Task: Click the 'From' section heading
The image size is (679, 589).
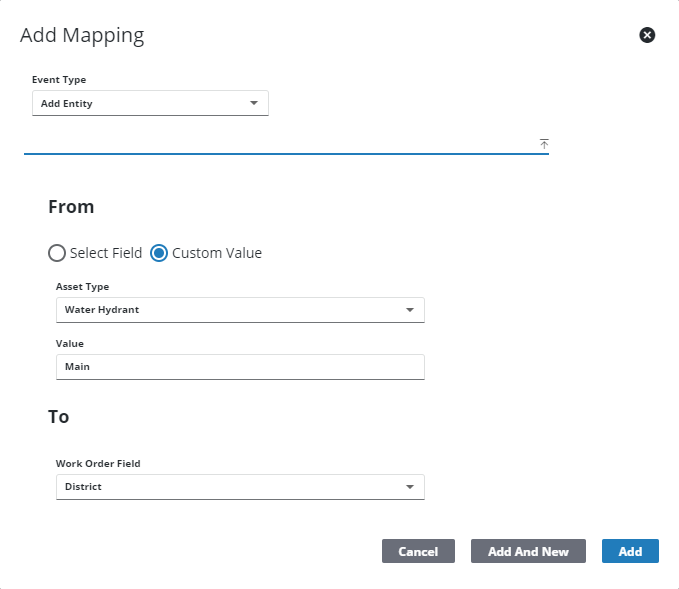Action: pos(71,207)
